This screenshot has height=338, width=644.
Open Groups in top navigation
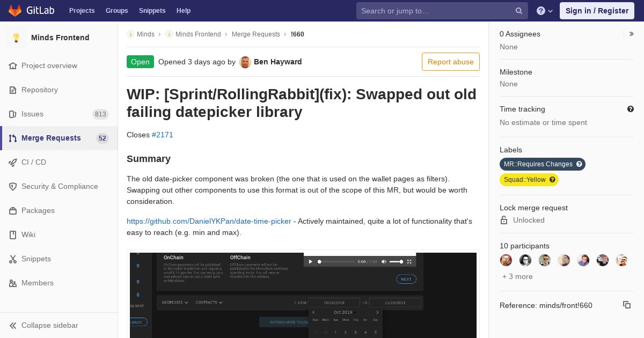(116, 11)
